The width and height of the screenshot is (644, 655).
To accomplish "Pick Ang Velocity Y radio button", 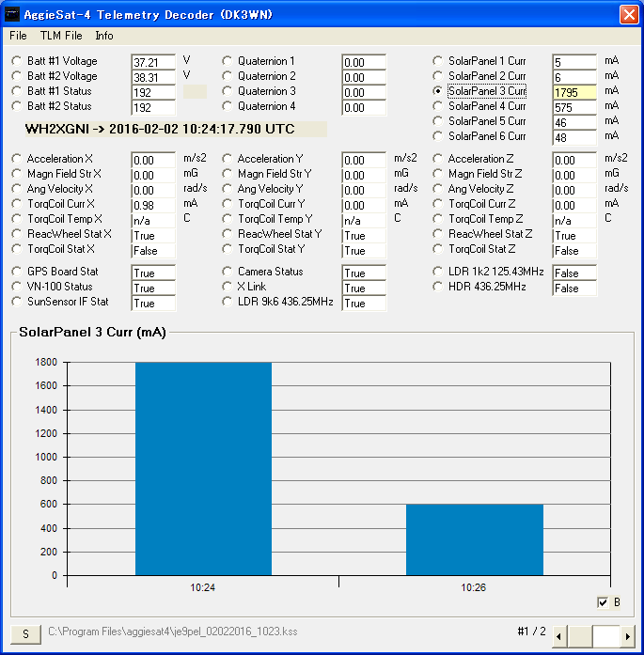I will click(x=228, y=189).
